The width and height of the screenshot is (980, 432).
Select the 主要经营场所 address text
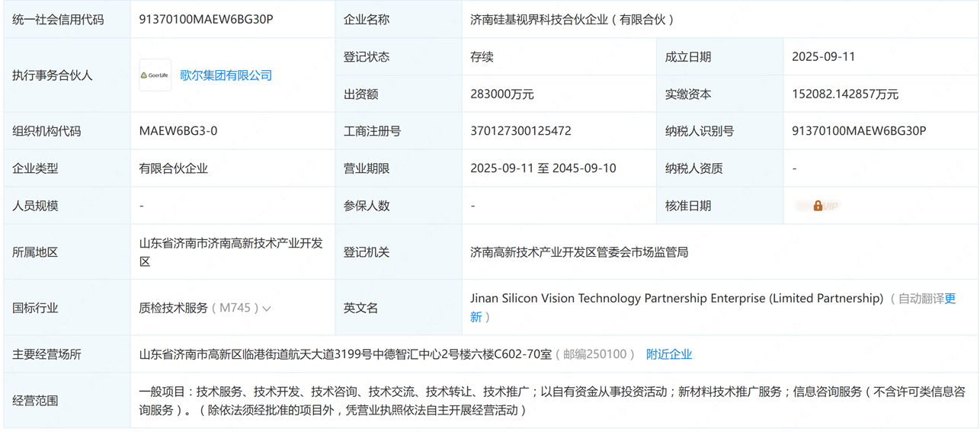coord(344,354)
